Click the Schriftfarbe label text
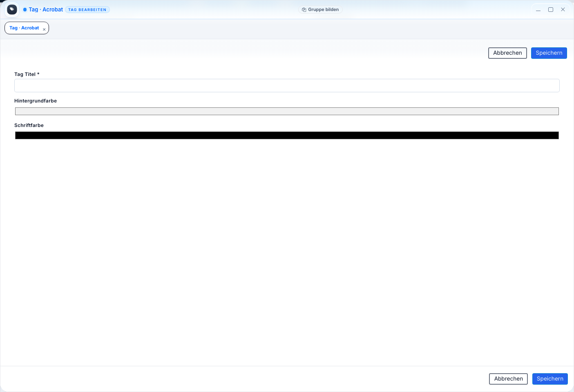The image size is (574, 392). (x=29, y=125)
